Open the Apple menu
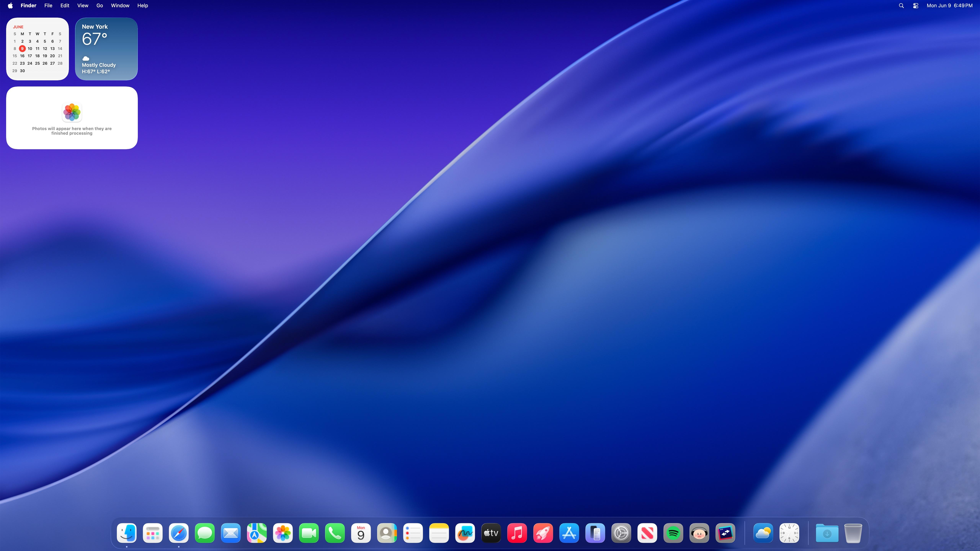The width and height of the screenshot is (980, 551). click(x=10, y=6)
